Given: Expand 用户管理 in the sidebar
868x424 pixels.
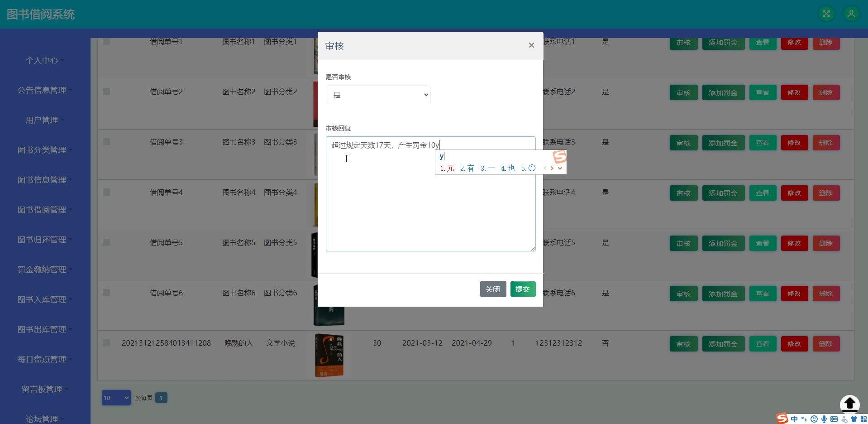Looking at the screenshot, I should (45, 120).
